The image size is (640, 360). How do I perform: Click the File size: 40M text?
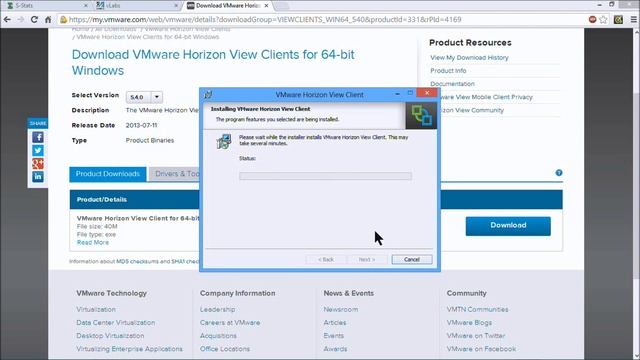[x=97, y=227]
